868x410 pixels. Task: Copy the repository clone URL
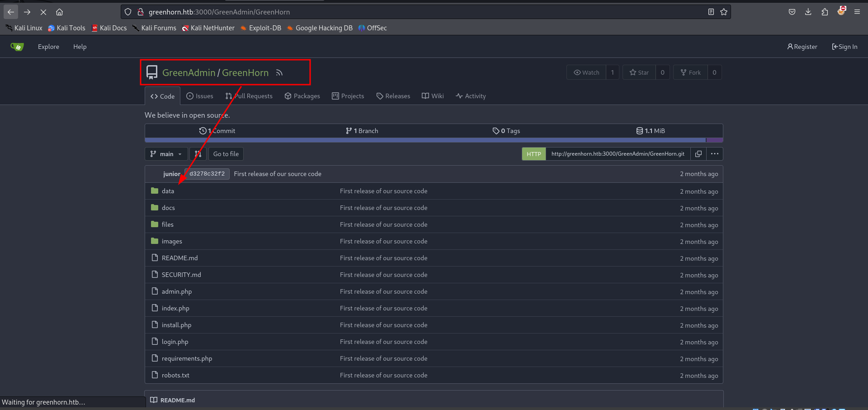pos(698,154)
